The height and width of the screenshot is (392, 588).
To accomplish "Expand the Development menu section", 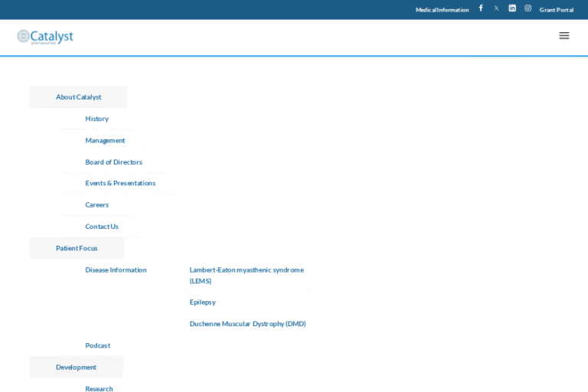I will (x=76, y=367).
